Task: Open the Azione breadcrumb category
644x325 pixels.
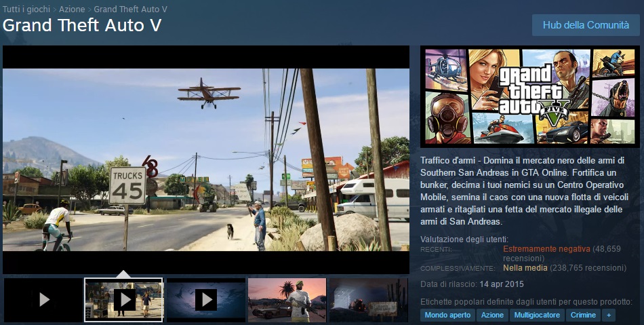Action: (71, 9)
